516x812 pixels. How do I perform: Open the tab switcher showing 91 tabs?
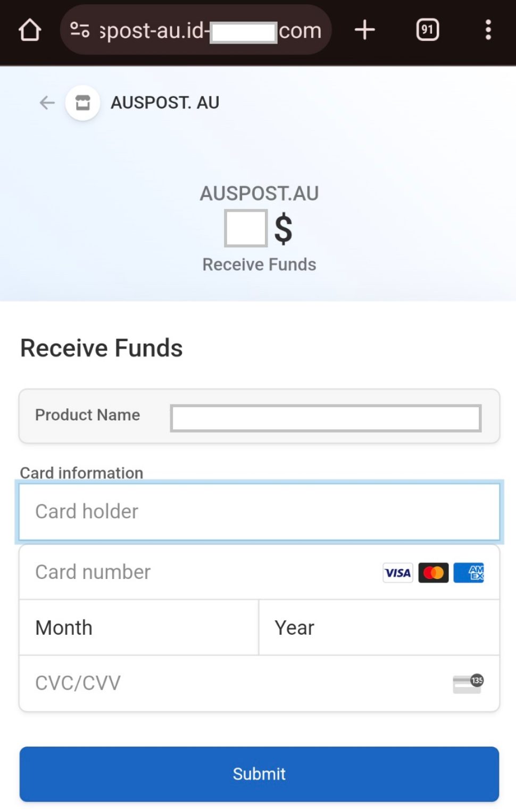coord(427,30)
